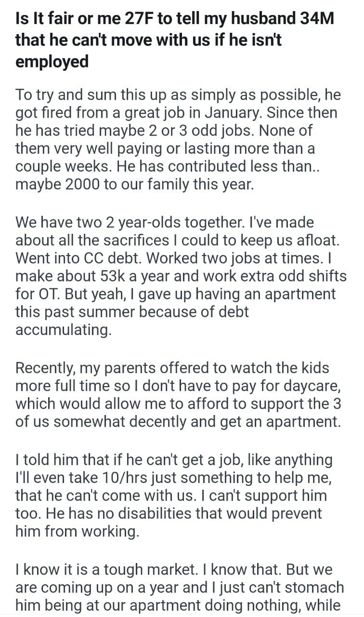Image resolution: width=364 pixels, height=617 pixels.
Task: Click the word "employed" in the title
Action: tap(52, 62)
